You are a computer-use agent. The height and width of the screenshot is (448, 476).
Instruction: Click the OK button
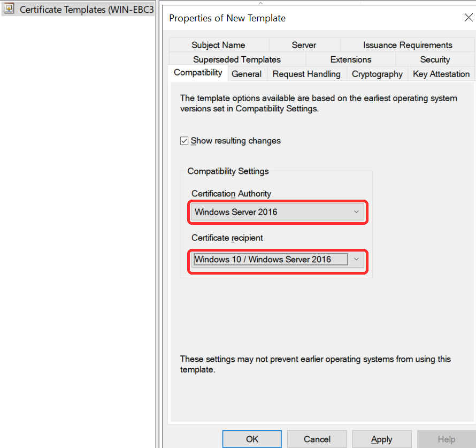click(x=252, y=439)
